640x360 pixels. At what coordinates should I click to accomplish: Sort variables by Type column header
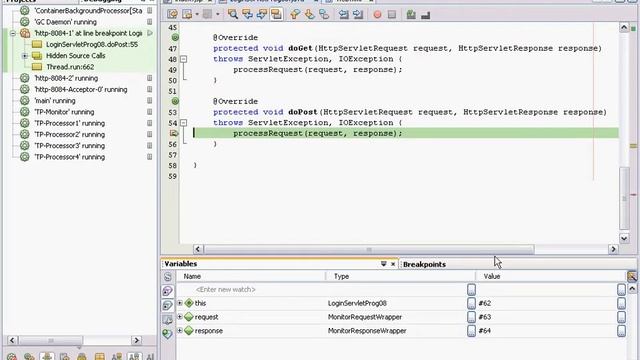click(400, 276)
